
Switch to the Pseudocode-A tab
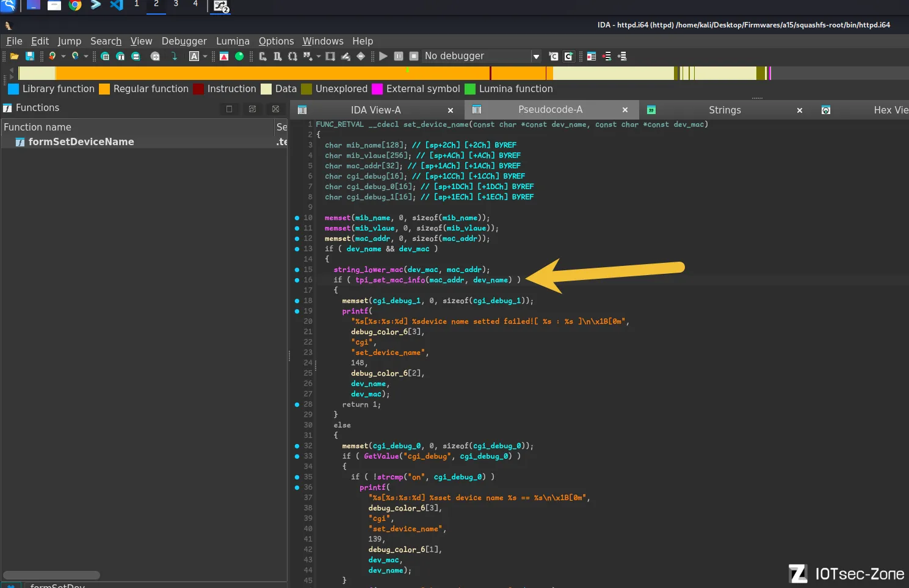tap(550, 110)
